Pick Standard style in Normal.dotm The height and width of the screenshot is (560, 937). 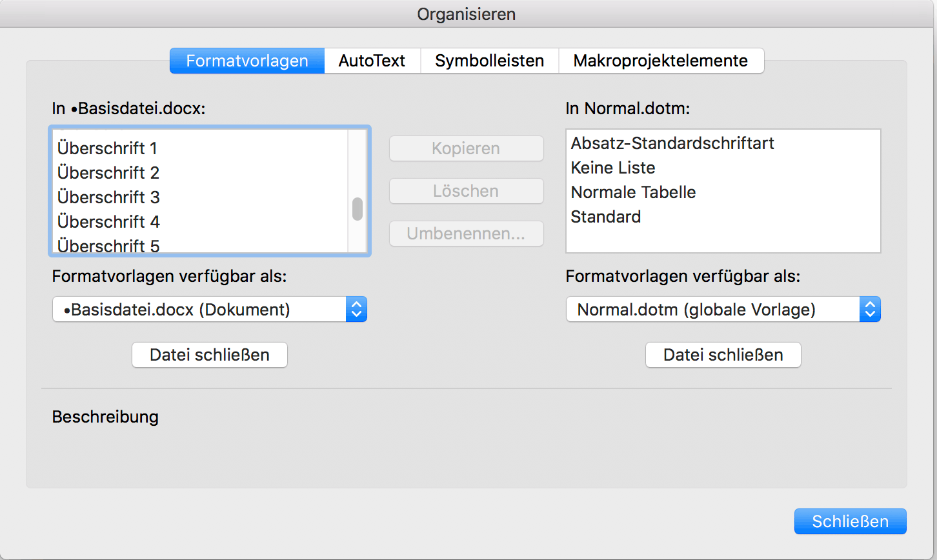(x=723, y=217)
